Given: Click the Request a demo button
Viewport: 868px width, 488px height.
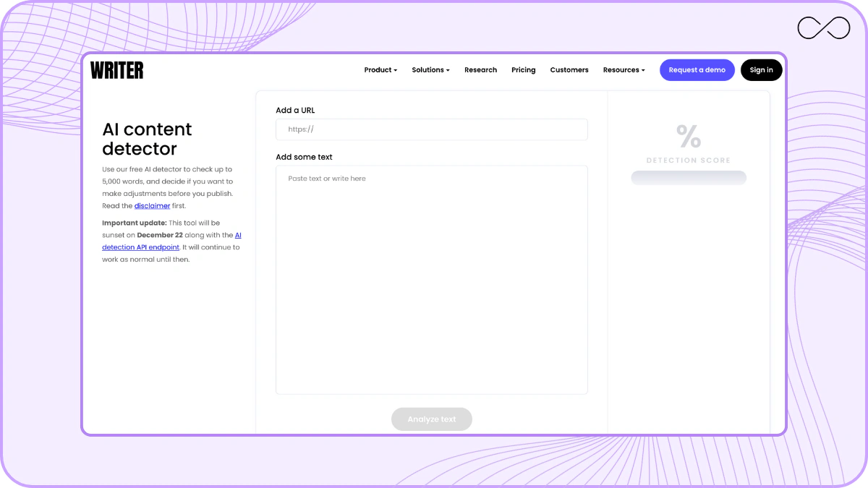Looking at the screenshot, I should (697, 70).
